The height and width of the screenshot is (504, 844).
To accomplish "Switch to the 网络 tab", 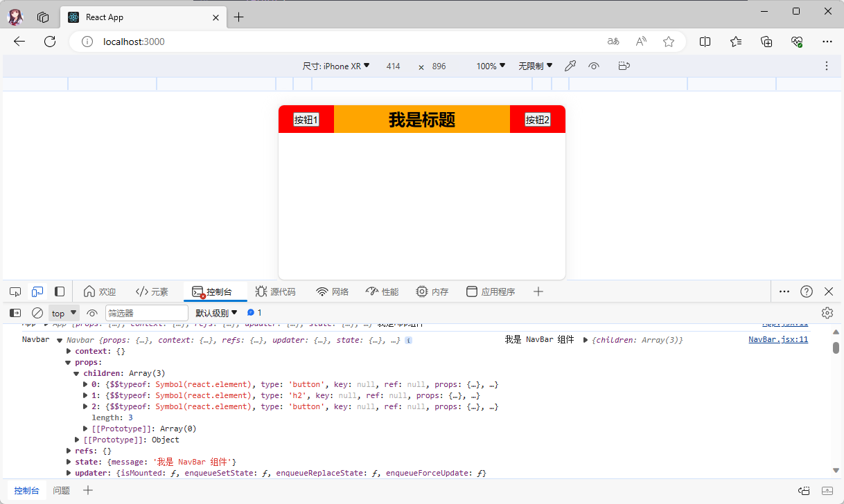I will click(332, 291).
